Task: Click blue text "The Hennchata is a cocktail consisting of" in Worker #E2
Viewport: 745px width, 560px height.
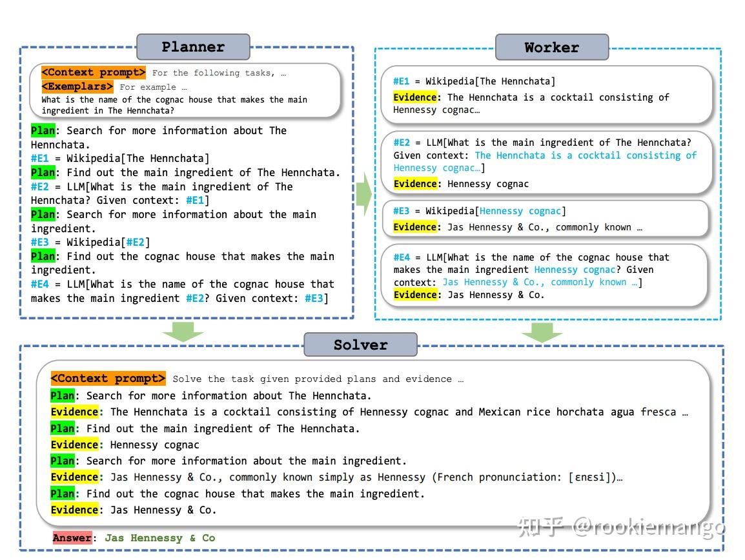Action: click(x=586, y=155)
